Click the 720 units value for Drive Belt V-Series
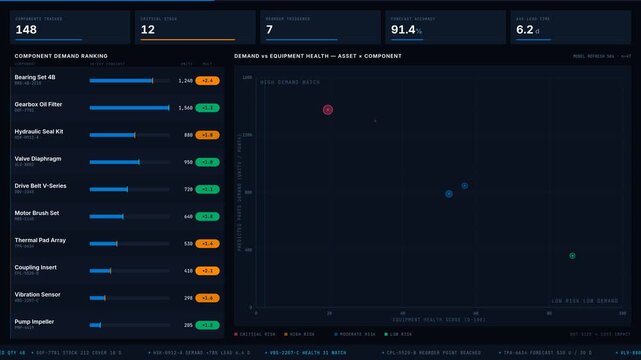Image resolution: width=641 pixels, height=360 pixels. tap(188, 190)
